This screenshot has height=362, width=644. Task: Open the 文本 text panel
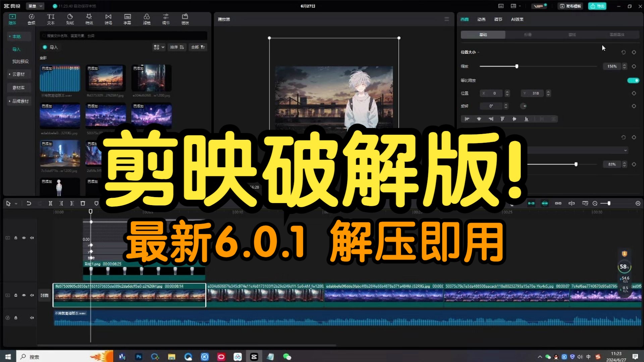pos(51,19)
